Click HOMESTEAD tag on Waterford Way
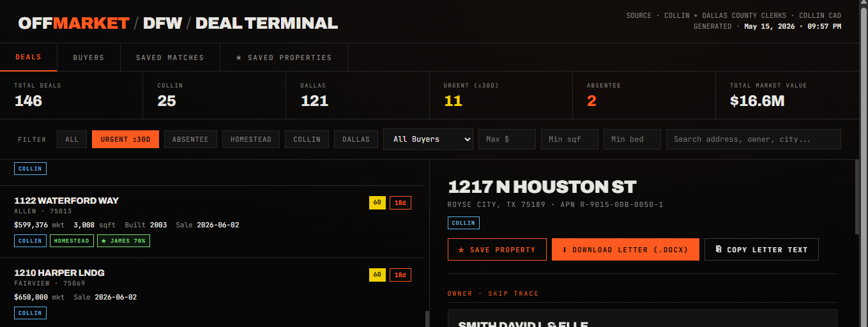Image resolution: width=868 pixels, height=327 pixels. 72,241
